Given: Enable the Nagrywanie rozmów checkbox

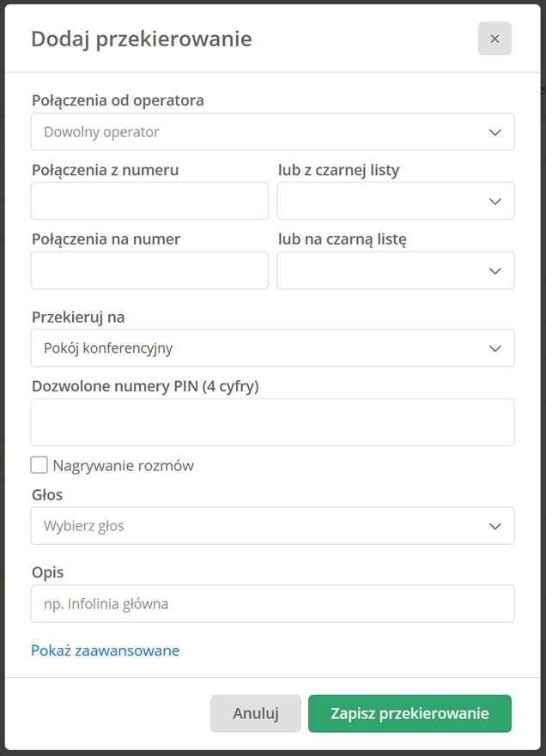Looking at the screenshot, I should (39, 465).
